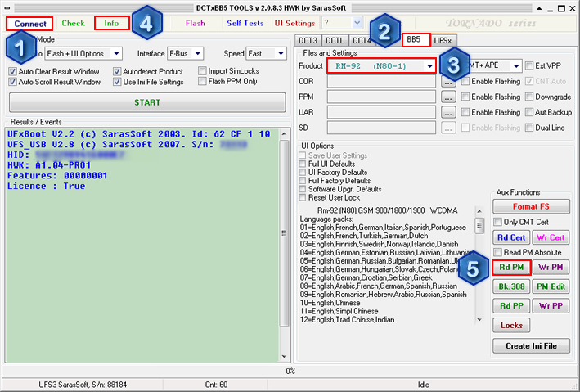Enable Read PM Absolute checkbox
Image resolution: width=580 pixels, height=392 pixels.
click(497, 252)
